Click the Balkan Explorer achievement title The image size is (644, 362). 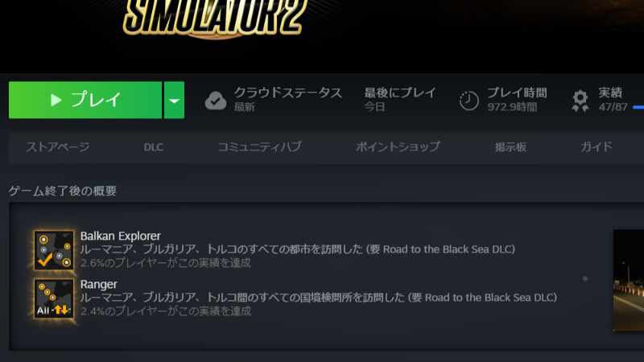click(120, 236)
